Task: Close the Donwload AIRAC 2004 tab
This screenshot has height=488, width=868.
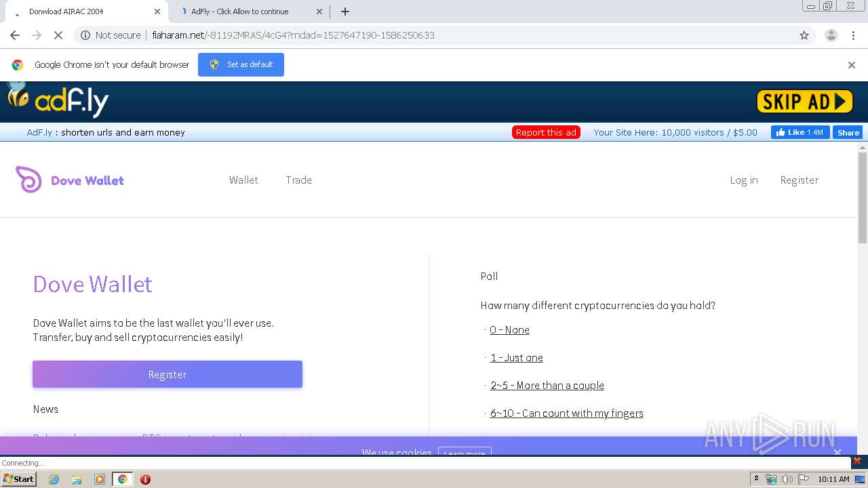Action: [x=157, y=12]
